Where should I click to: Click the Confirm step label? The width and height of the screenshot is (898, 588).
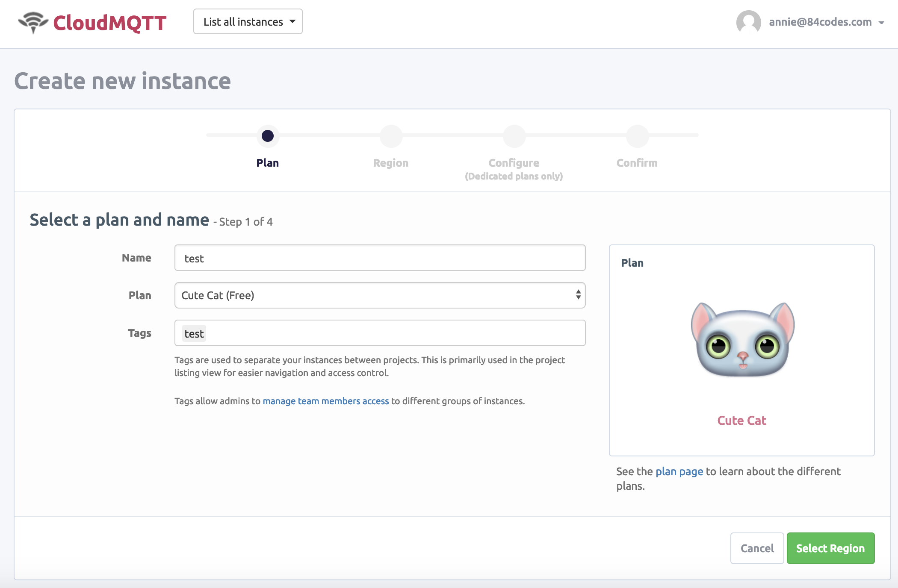tap(637, 163)
